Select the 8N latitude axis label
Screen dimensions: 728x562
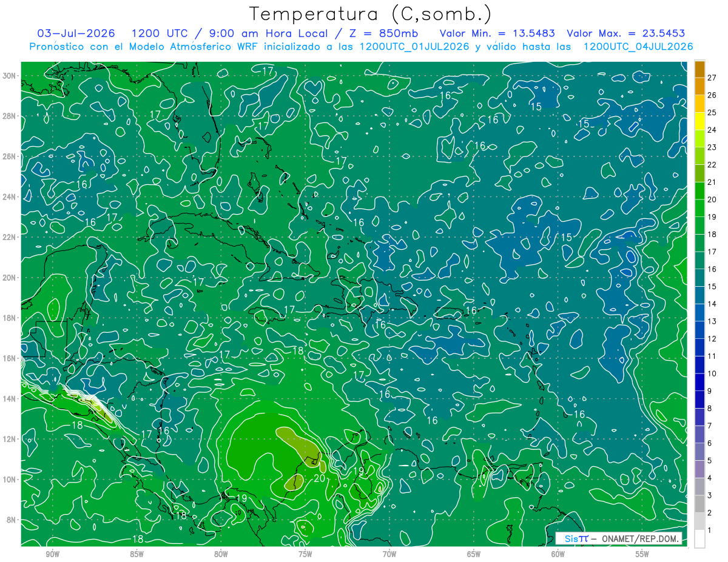pyautogui.click(x=12, y=520)
